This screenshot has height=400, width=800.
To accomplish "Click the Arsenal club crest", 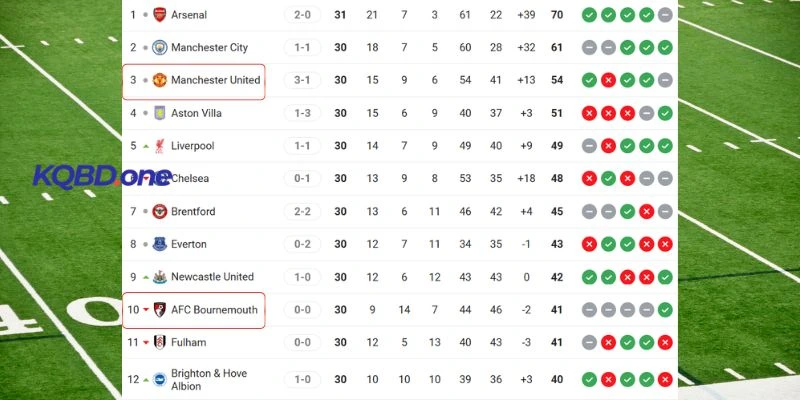I will [159, 15].
